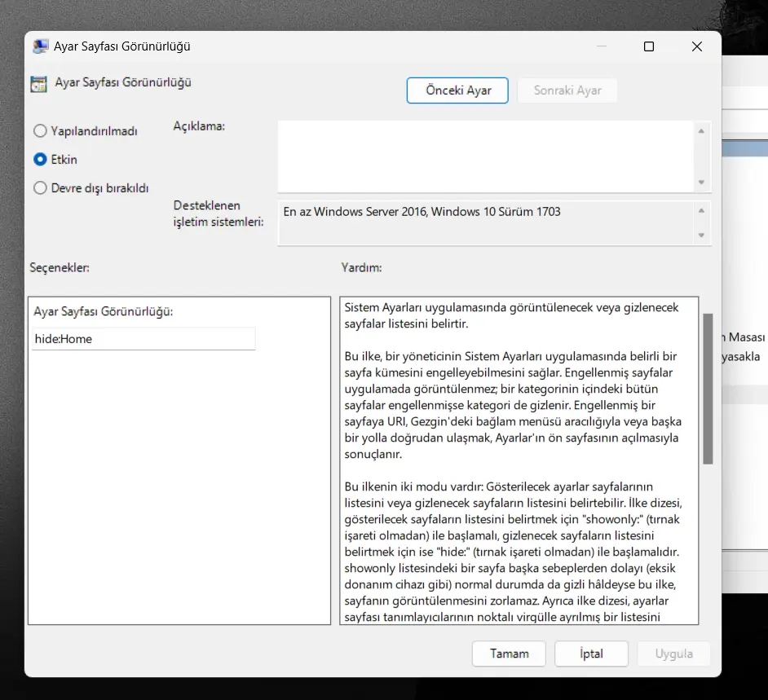Click the Sonraki Ayar button

(x=567, y=90)
